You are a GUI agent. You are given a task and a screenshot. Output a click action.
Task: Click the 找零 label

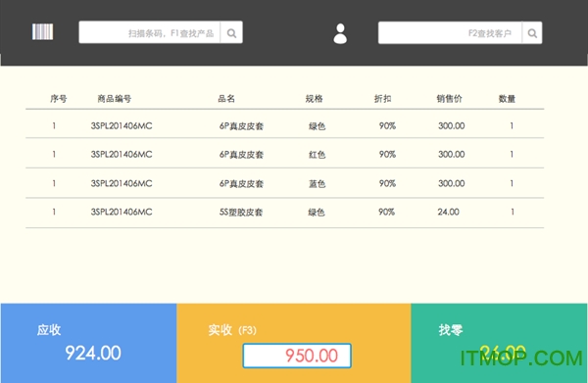tap(451, 330)
